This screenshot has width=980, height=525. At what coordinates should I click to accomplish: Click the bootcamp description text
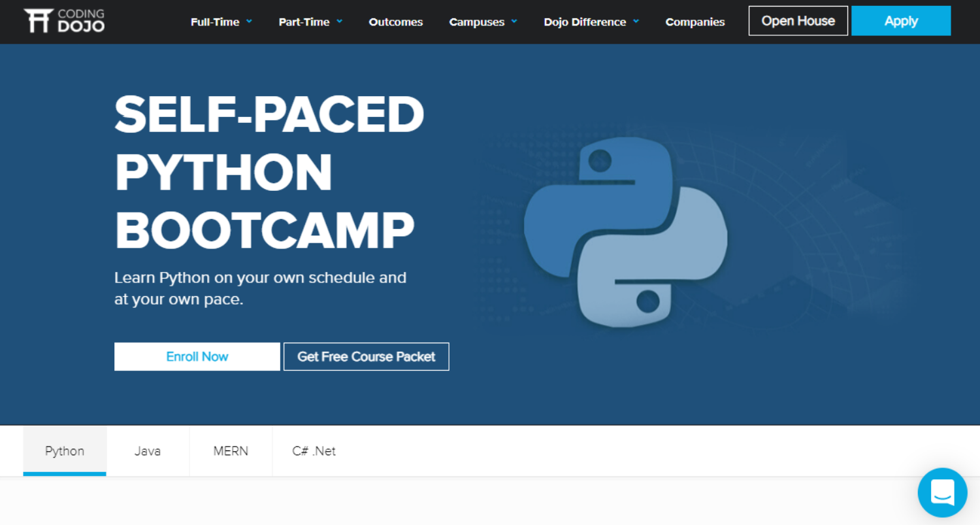(x=260, y=288)
